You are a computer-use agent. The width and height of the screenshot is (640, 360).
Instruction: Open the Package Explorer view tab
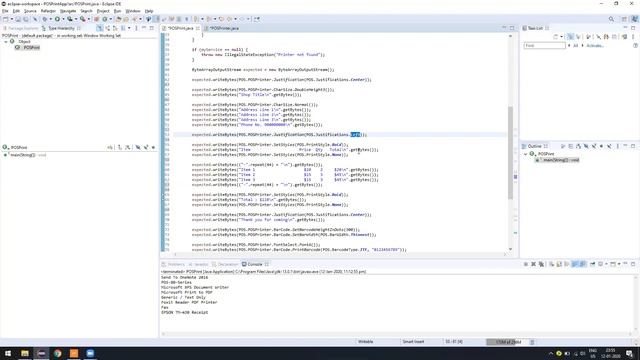(20, 28)
